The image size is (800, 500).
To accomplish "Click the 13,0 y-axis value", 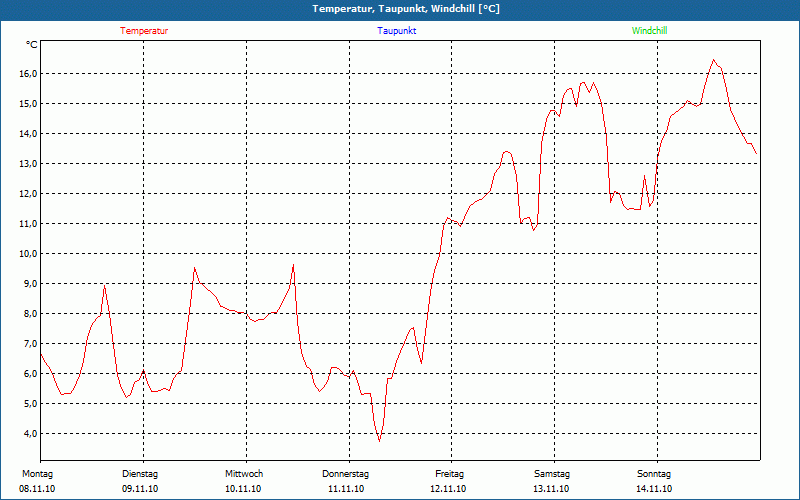I will click(28, 164).
